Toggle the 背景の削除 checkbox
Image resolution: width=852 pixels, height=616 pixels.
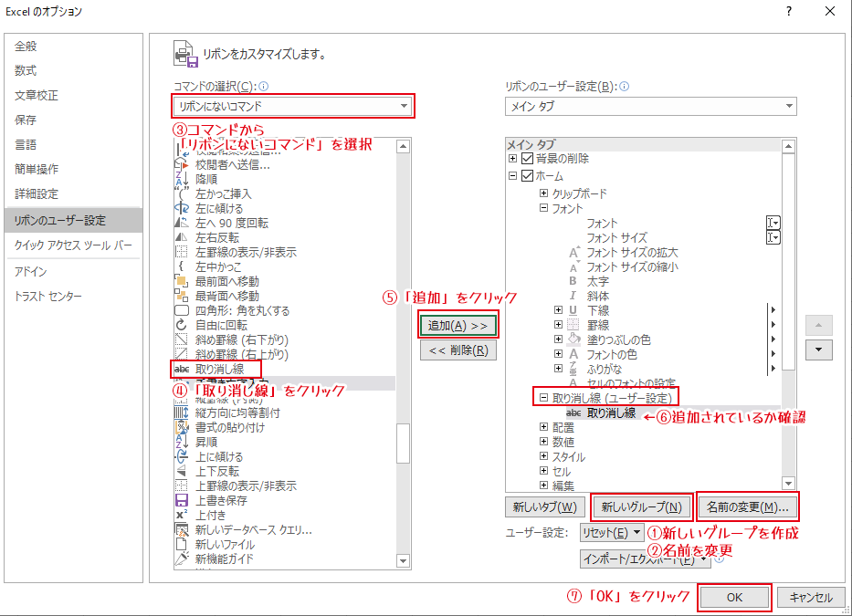[527, 159]
